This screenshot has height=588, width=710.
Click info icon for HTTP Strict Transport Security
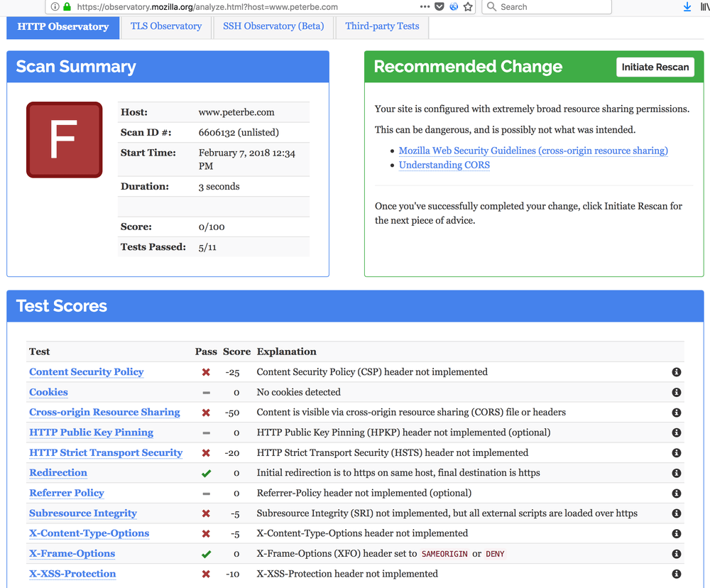coord(677,453)
